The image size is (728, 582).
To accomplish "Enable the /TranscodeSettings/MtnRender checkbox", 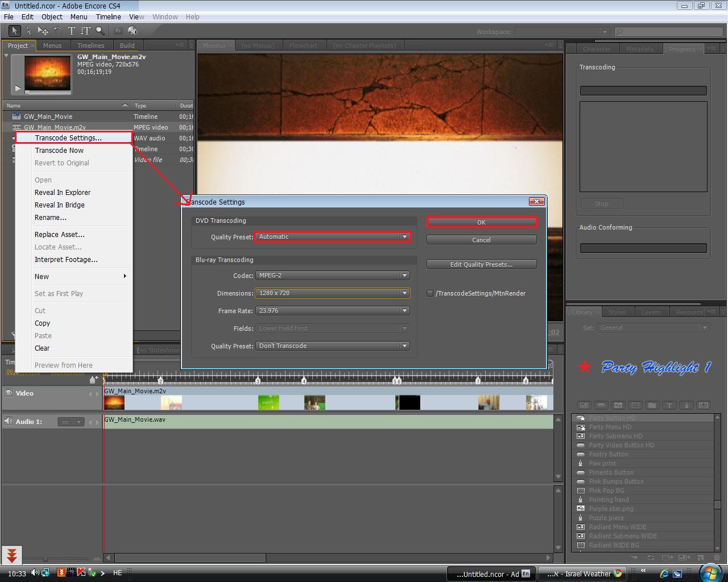I will tap(430, 293).
